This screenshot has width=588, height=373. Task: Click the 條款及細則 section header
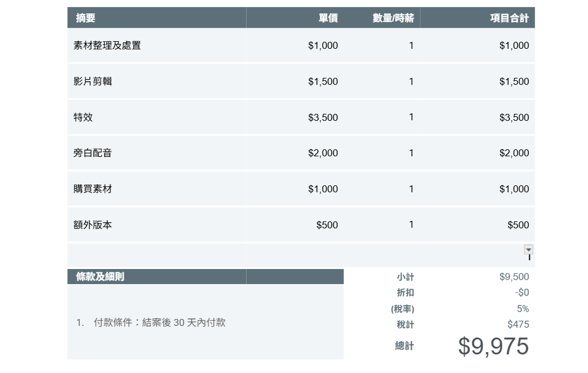[x=100, y=277]
